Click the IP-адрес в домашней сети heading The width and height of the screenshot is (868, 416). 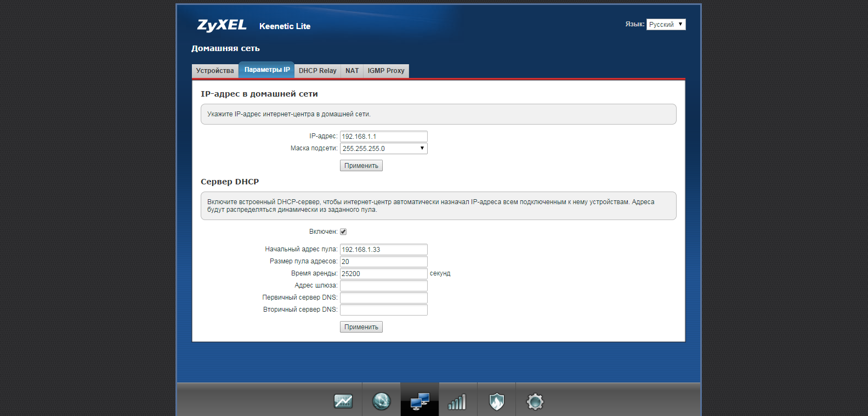259,94
